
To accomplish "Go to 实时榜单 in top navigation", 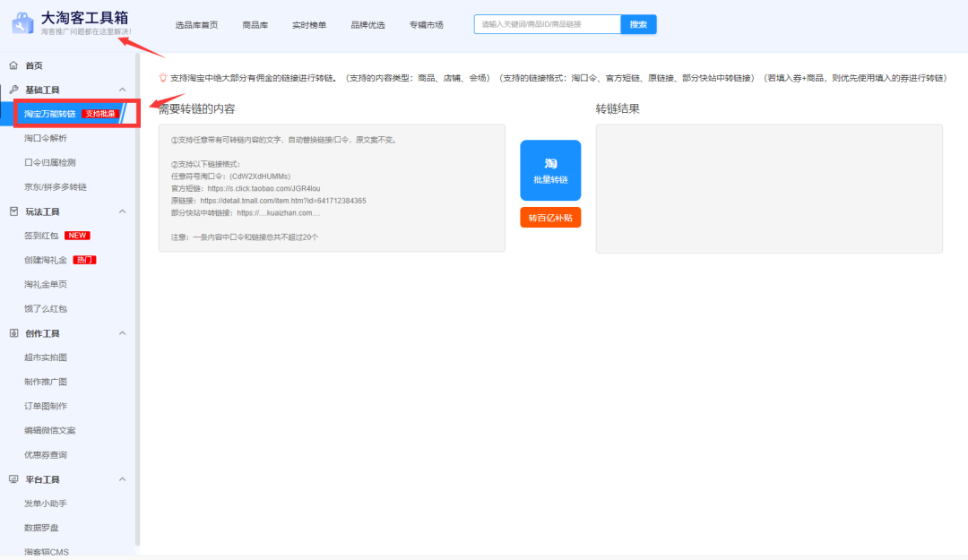I will coord(309,25).
